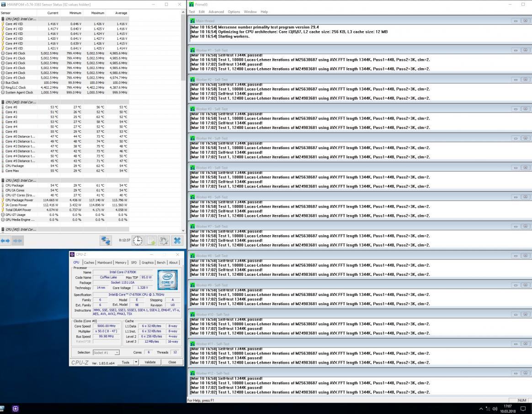Collapse sensor group header above CPU IA Cores
Viewport: 532px width, 414px height.
(64, 180)
